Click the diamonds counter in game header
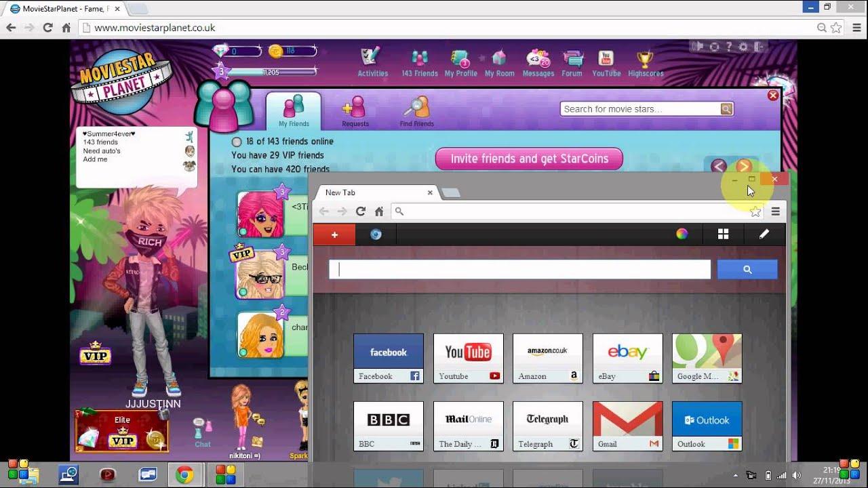This screenshot has width=868, height=488. [237, 51]
